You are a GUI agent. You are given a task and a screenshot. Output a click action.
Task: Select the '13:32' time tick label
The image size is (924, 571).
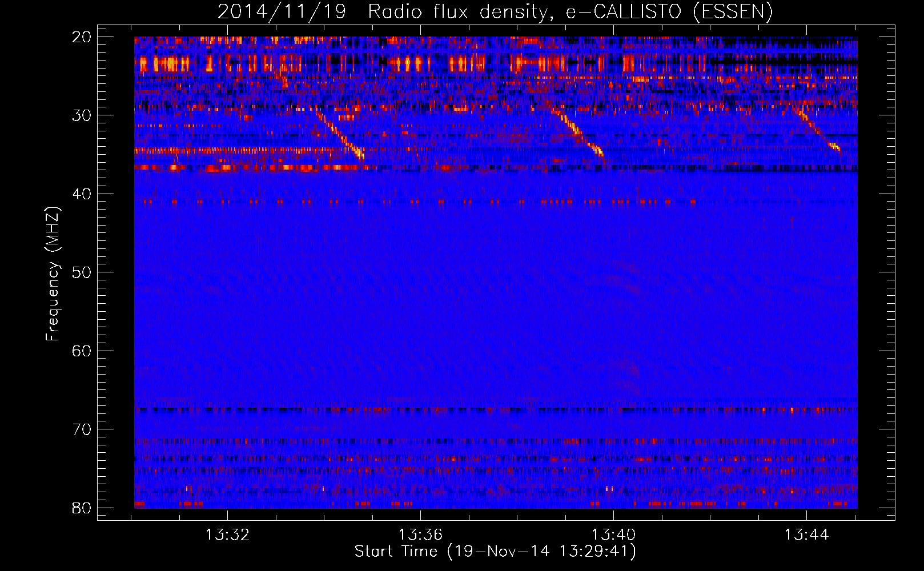(x=227, y=535)
